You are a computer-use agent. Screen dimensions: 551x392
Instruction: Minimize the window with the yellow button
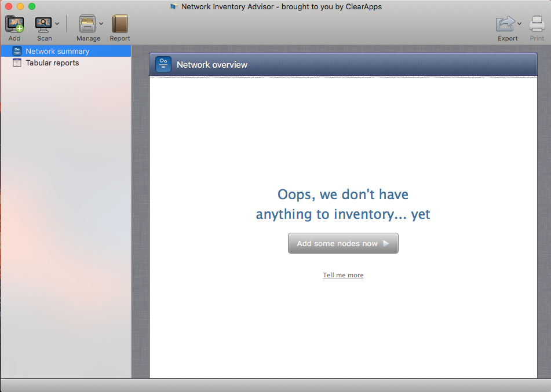pyautogui.click(x=20, y=6)
